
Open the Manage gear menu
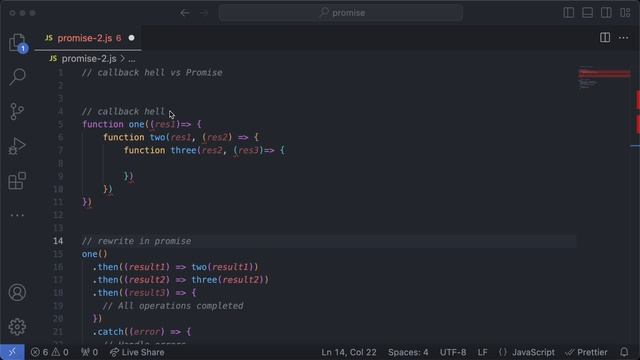[x=17, y=327]
